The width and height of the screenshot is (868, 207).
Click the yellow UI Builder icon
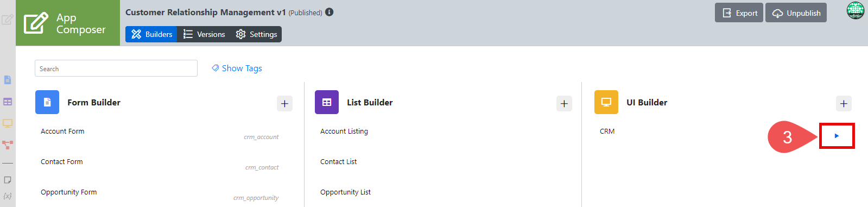[x=606, y=102]
